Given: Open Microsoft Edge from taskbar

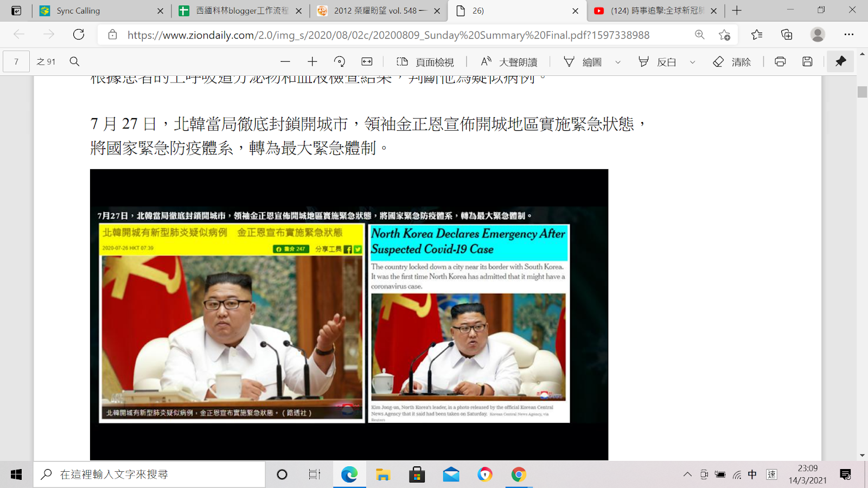Looking at the screenshot, I should point(349,474).
